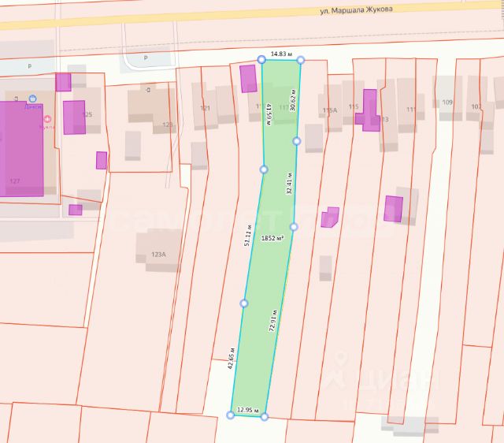504x443 pixels.
Task: Select the vertex between 32.41 м and 72.91 м
Action: coord(294,227)
